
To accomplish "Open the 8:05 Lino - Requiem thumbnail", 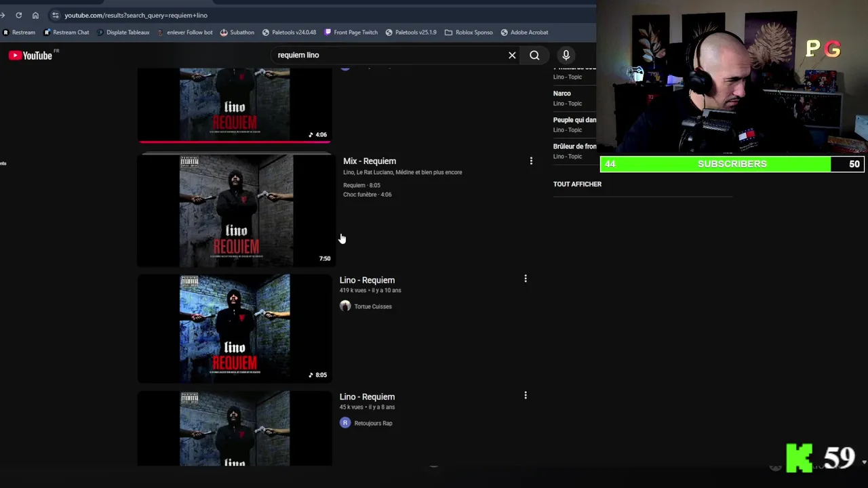I will pyautogui.click(x=235, y=329).
